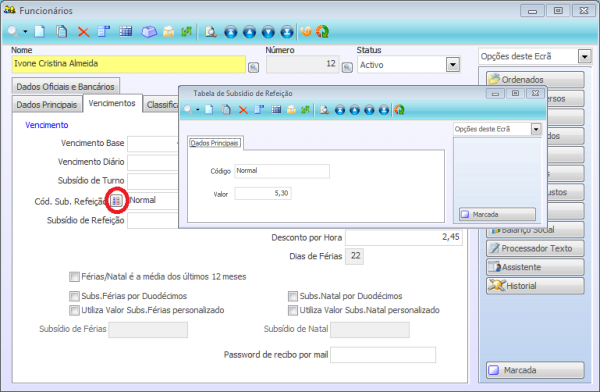Enable Utiliza Valor Subs.Natal personalizado checkbox
Screen dimensions: 600x392
(293, 310)
